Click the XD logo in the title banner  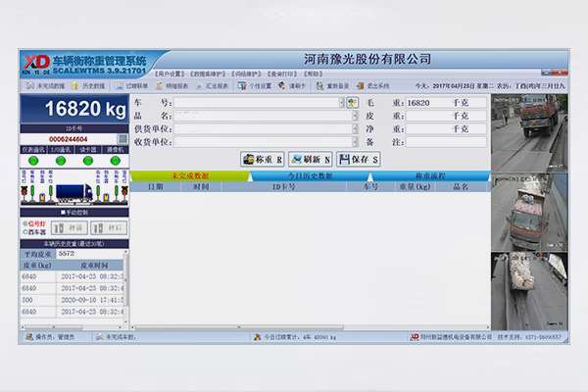(x=36, y=62)
